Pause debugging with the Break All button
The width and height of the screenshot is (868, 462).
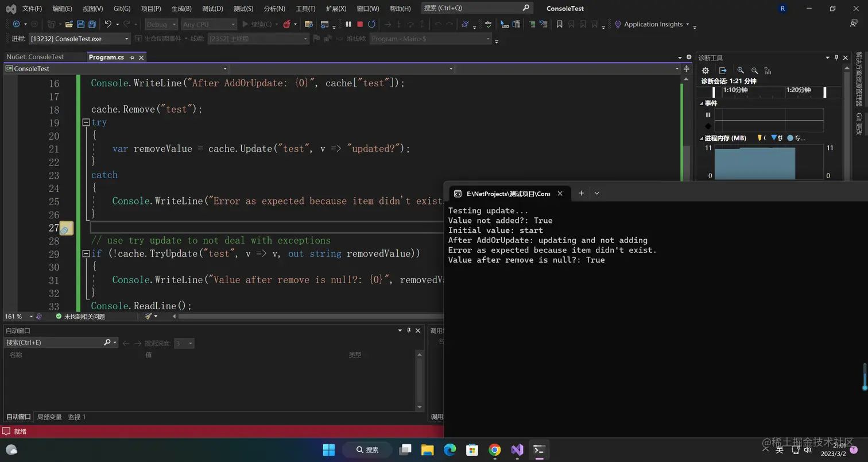click(x=348, y=24)
